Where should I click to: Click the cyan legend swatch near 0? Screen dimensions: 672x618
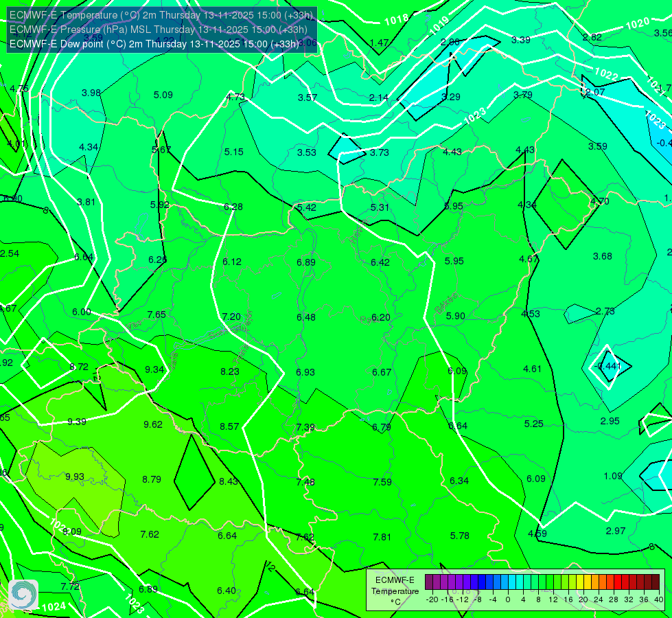click(511, 582)
